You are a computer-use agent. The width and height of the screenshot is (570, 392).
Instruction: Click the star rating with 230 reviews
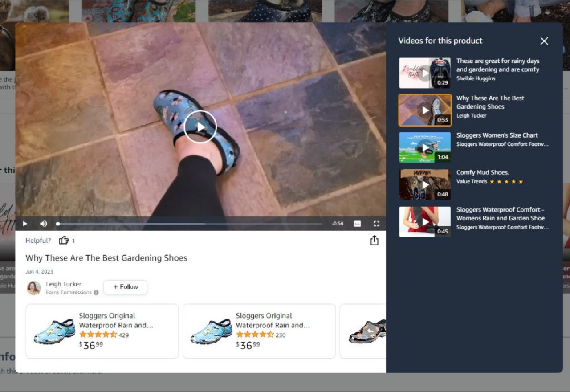255,335
